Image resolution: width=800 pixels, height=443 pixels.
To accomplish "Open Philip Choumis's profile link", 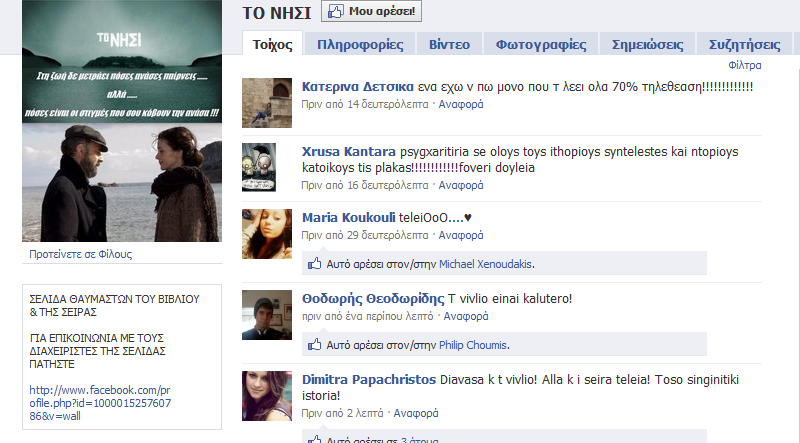I will click(x=472, y=345).
